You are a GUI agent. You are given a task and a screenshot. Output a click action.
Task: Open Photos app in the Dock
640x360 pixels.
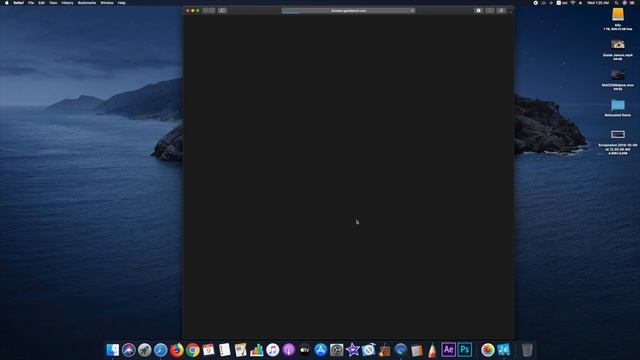pyautogui.click(x=487, y=350)
